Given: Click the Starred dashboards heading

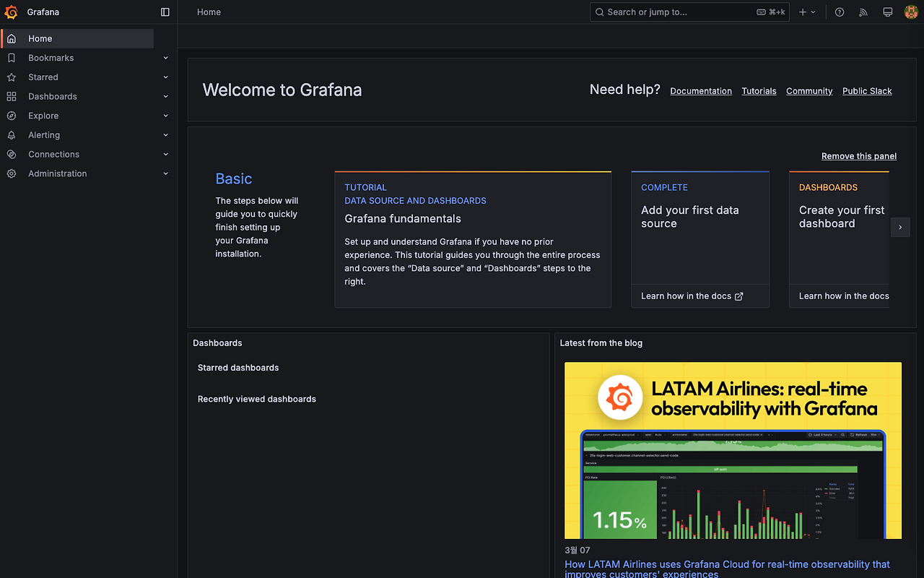Looking at the screenshot, I should pos(238,368).
